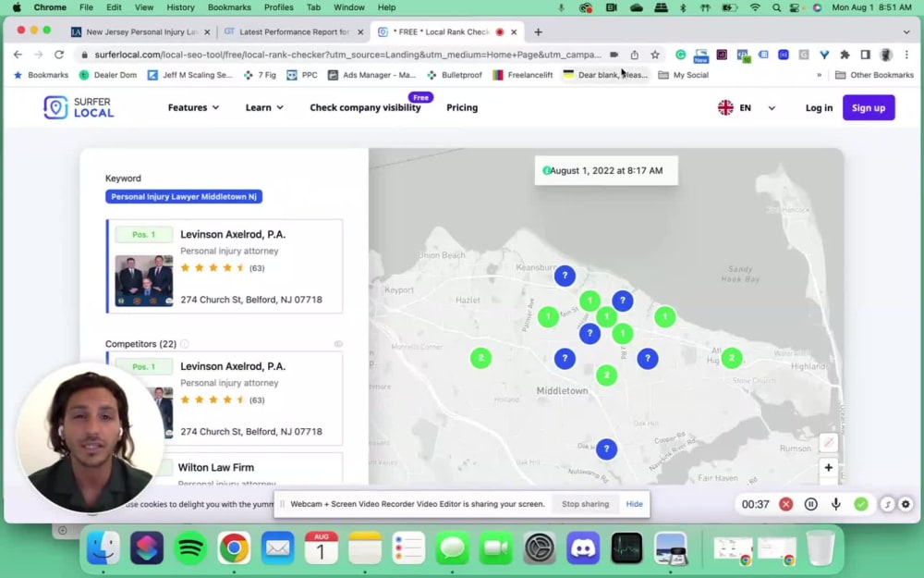Click the surferlocal.com address bar
This screenshot has width=924, height=578.
click(x=347, y=55)
